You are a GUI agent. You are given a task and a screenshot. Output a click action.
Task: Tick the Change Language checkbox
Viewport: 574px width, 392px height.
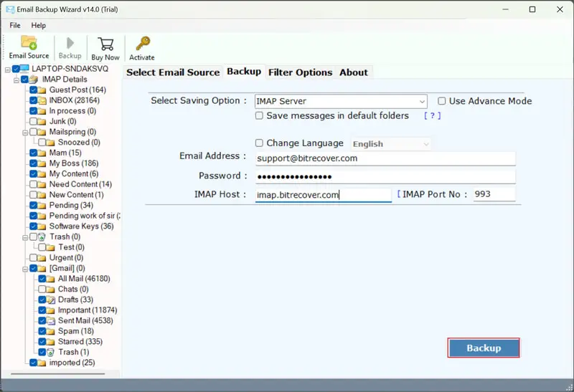click(260, 143)
